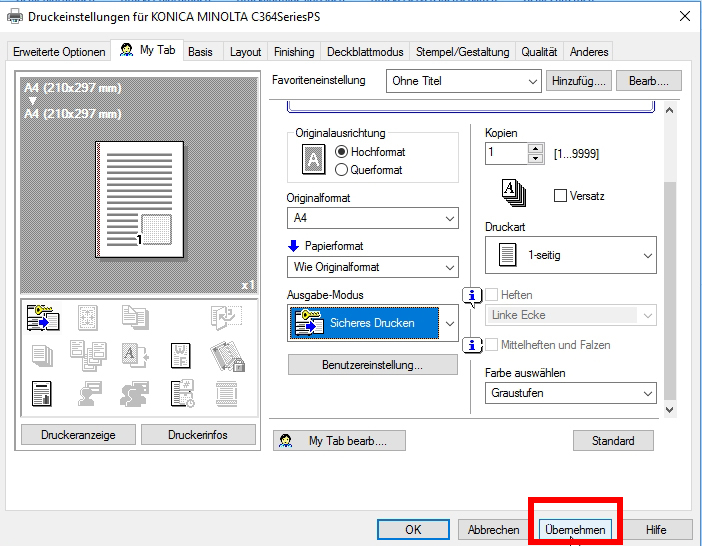Click the carbon copy multi-sheet icon
The width and height of the screenshot is (702, 546).
coord(88,355)
